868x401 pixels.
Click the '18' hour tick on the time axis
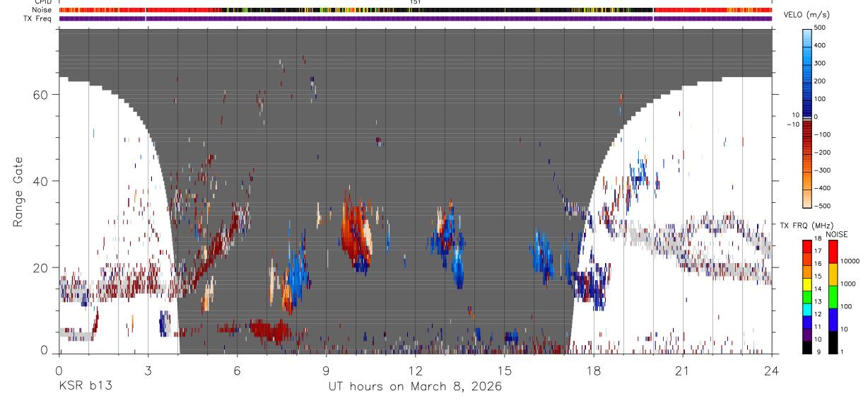coord(593,370)
